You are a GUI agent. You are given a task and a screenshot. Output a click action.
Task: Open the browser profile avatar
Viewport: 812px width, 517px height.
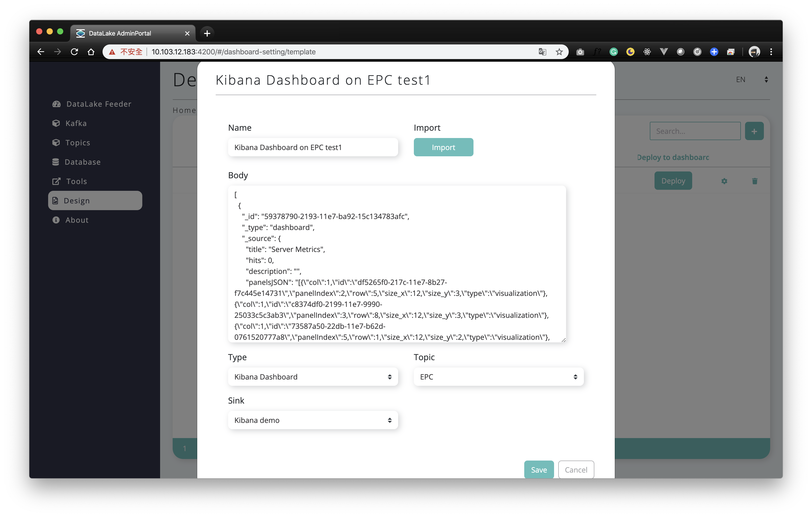[754, 51]
